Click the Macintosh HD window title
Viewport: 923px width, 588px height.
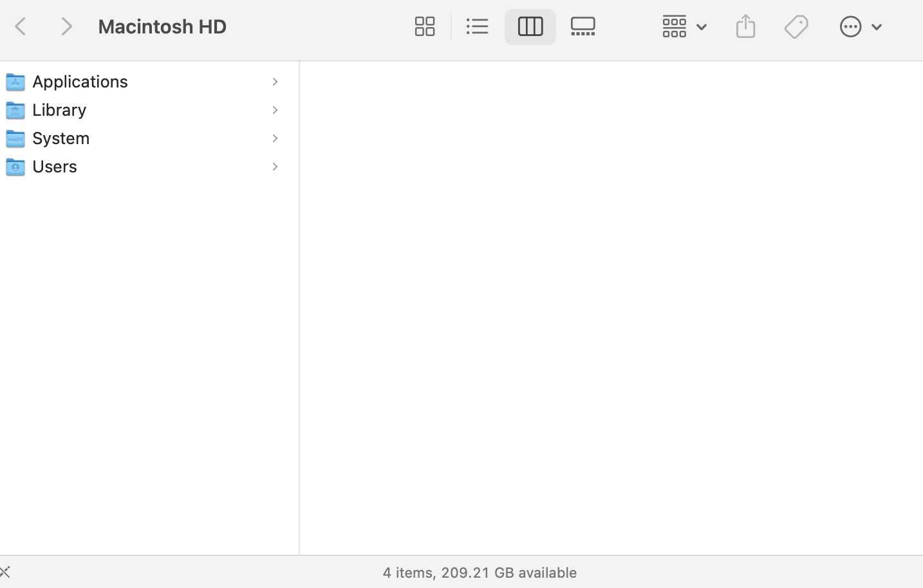point(162,26)
